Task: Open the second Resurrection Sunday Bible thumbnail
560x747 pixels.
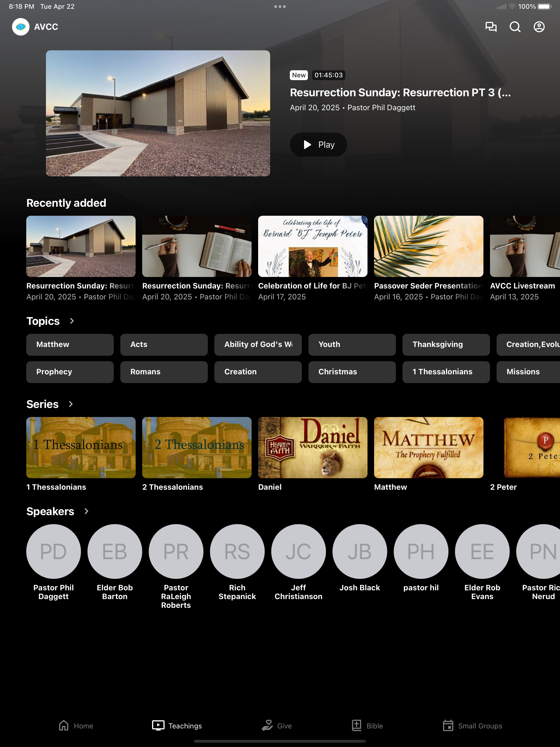Action: coord(197,246)
